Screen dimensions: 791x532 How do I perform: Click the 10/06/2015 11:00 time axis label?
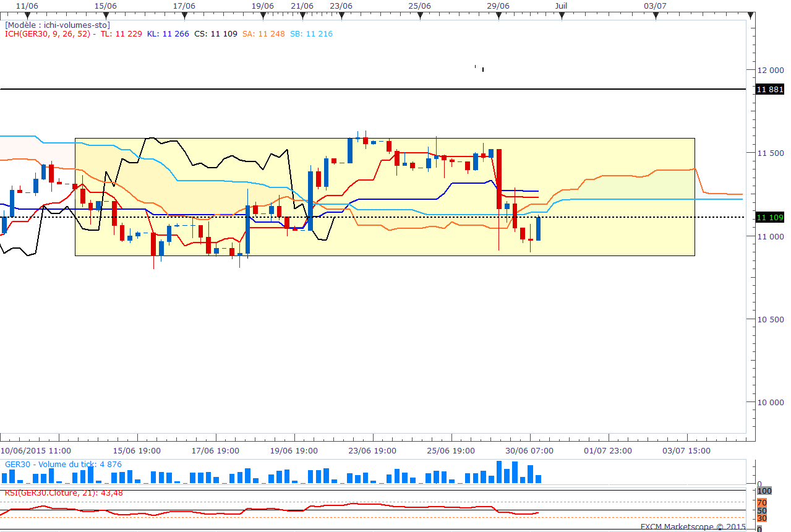[35, 450]
